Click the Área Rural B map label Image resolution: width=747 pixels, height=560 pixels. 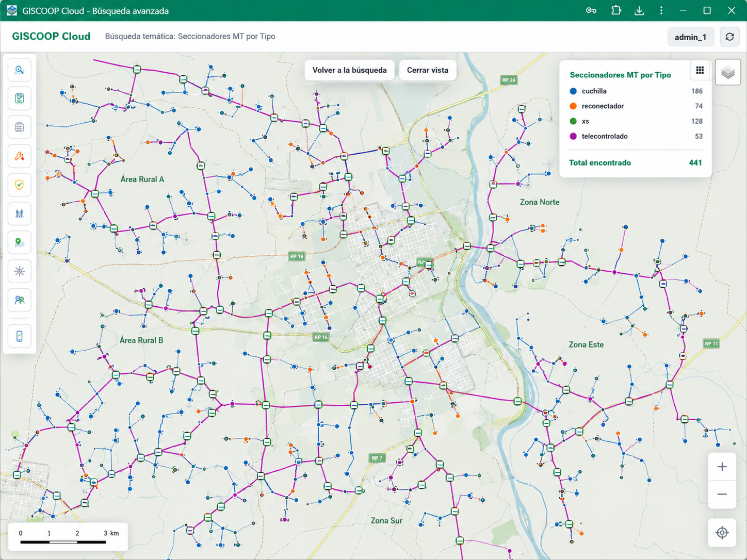click(141, 340)
